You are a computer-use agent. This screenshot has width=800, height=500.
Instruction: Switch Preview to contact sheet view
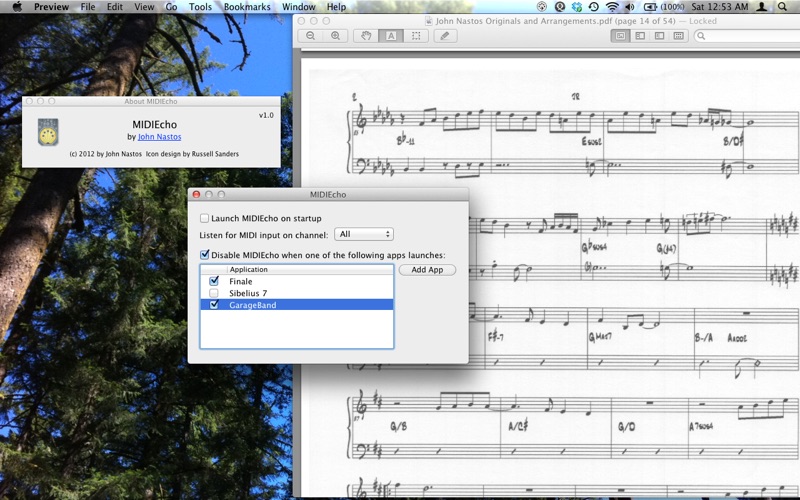tap(679, 36)
